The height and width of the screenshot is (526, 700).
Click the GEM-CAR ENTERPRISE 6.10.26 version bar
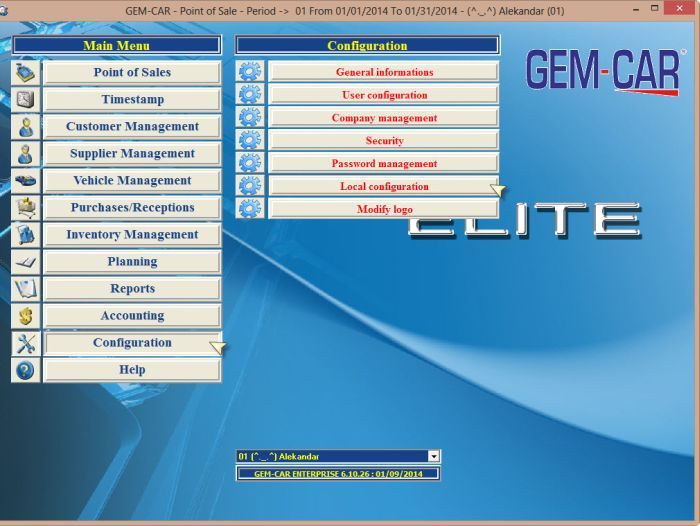click(x=338, y=474)
